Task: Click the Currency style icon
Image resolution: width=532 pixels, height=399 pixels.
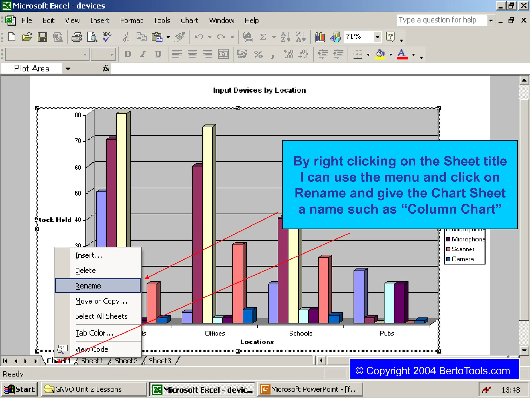Action: pos(242,54)
